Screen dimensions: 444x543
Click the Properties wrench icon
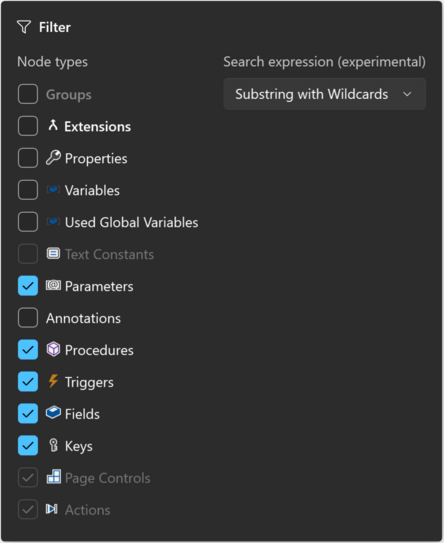pyautogui.click(x=53, y=158)
